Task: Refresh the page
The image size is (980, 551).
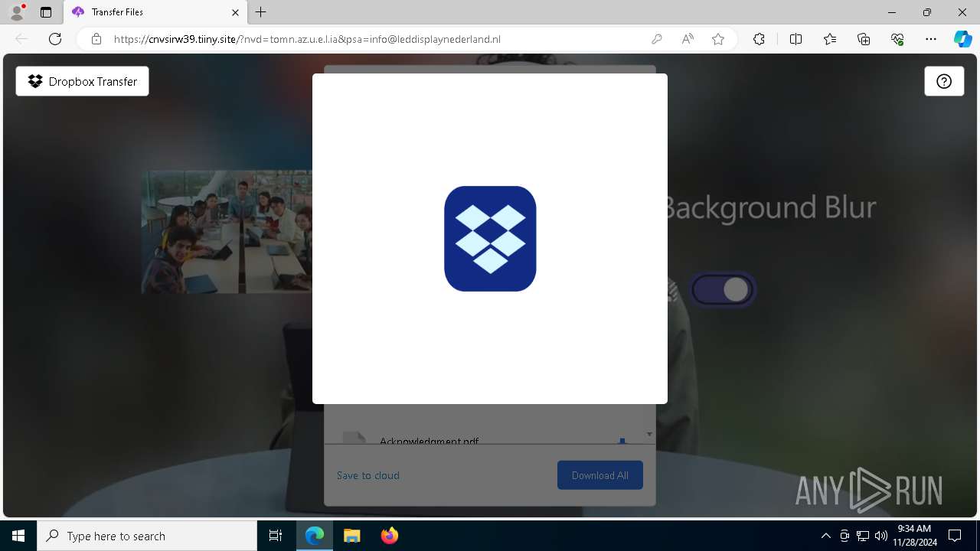Action: click(x=55, y=39)
